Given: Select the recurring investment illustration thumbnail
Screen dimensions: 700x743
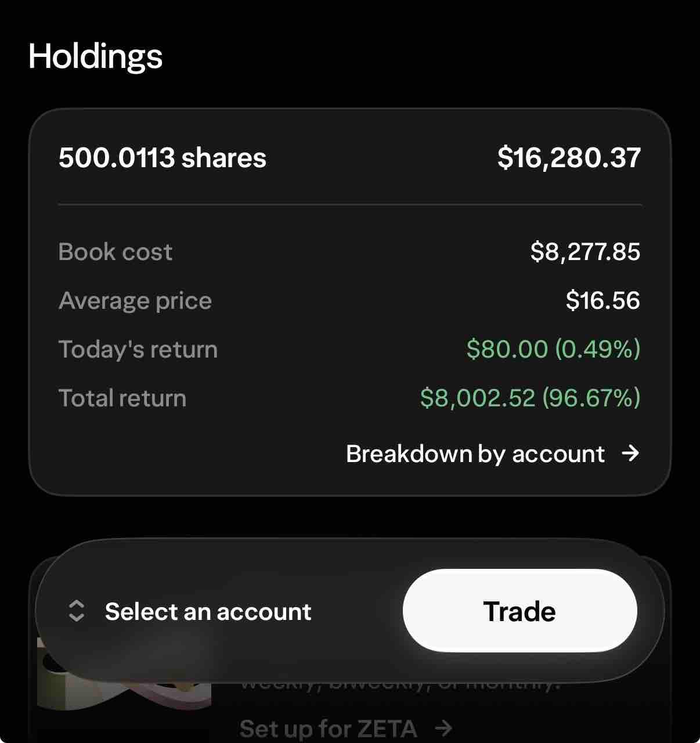Looking at the screenshot, I should (x=124, y=673).
